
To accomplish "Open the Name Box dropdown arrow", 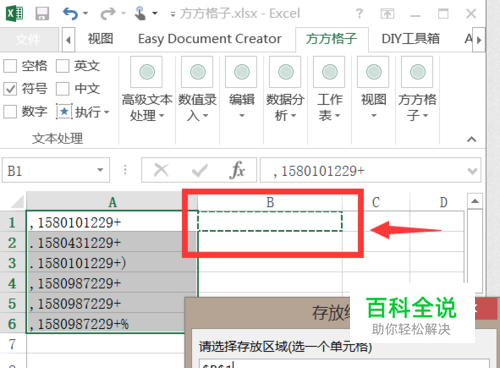I will pyautogui.click(x=100, y=170).
